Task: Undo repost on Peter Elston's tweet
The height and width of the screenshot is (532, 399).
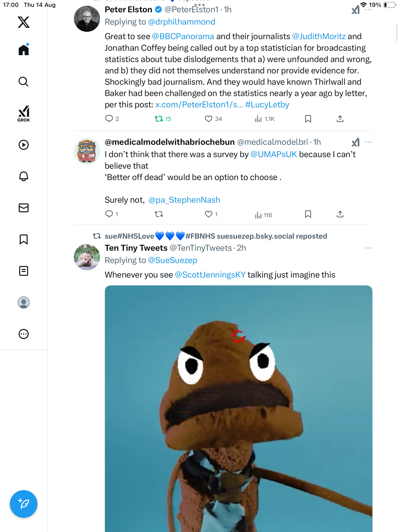Action: point(159,119)
